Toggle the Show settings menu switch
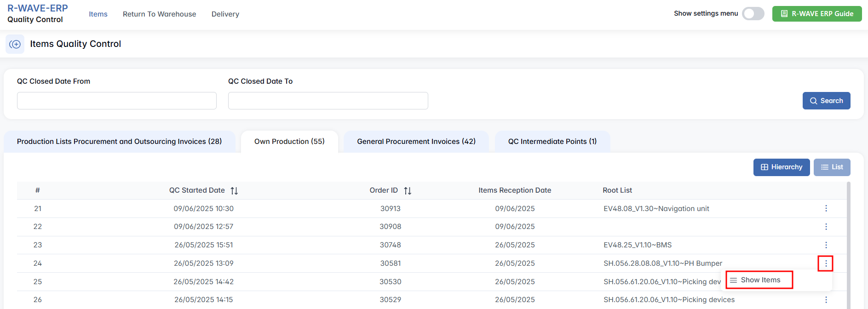 pos(753,14)
